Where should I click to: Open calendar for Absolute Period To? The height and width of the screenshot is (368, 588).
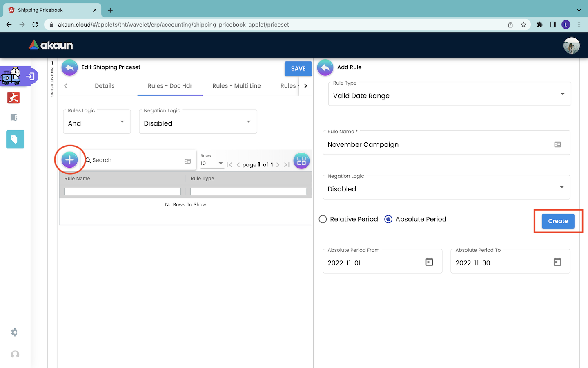pos(557,262)
